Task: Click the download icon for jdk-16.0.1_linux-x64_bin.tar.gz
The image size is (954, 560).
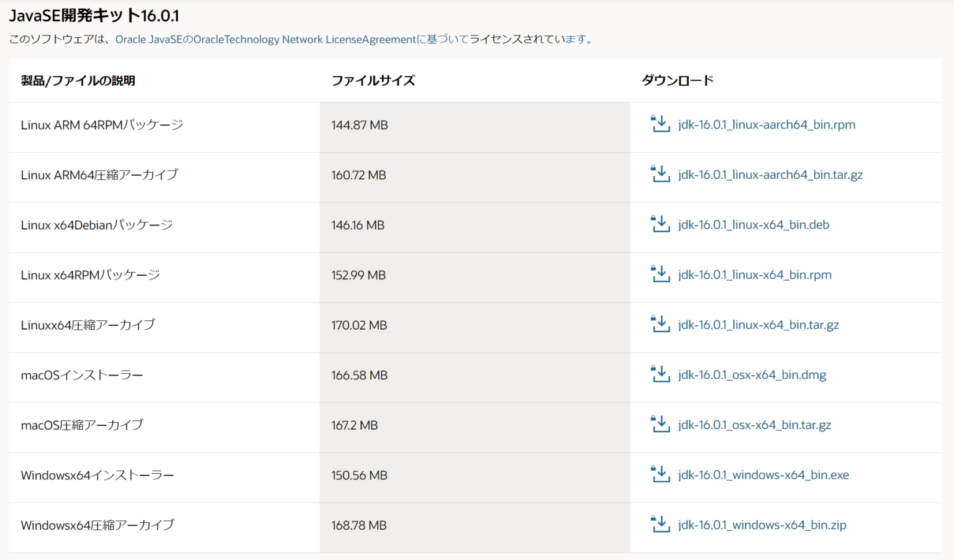Action: [660, 324]
